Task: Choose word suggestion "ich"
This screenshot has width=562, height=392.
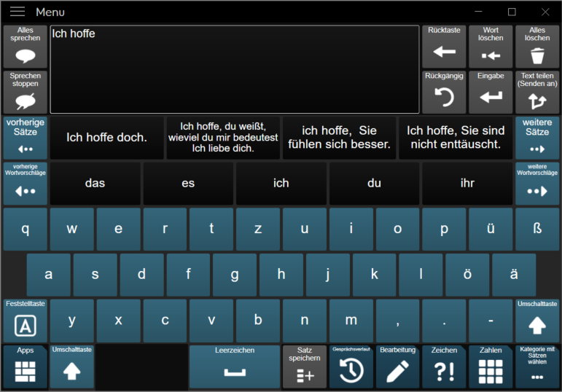Action: pyautogui.click(x=281, y=184)
